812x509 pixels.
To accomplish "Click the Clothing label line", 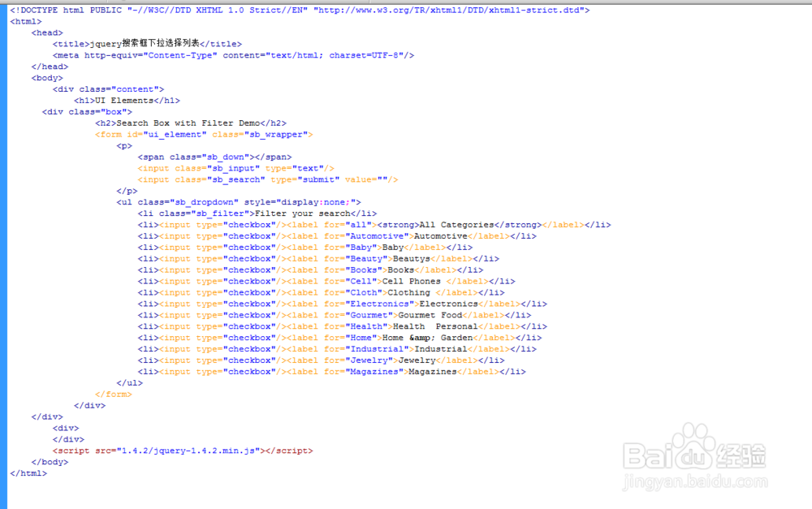I will pos(321,293).
